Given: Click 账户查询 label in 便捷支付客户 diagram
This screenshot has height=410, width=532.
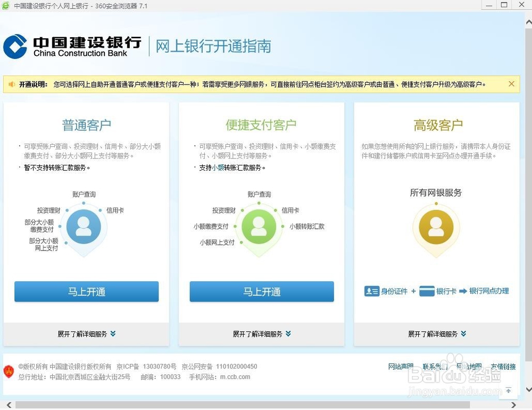Looking at the screenshot, I should click(259, 194).
